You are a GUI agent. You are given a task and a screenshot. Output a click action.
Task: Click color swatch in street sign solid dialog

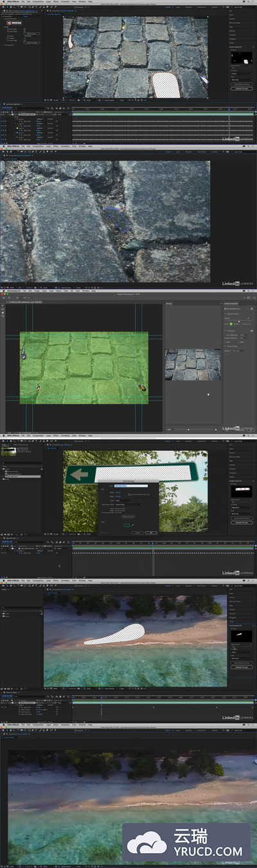tap(127, 525)
